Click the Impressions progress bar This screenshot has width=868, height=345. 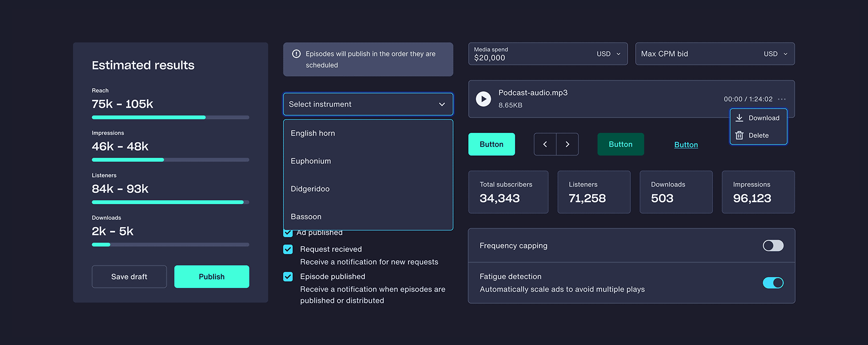tap(171, 160)
